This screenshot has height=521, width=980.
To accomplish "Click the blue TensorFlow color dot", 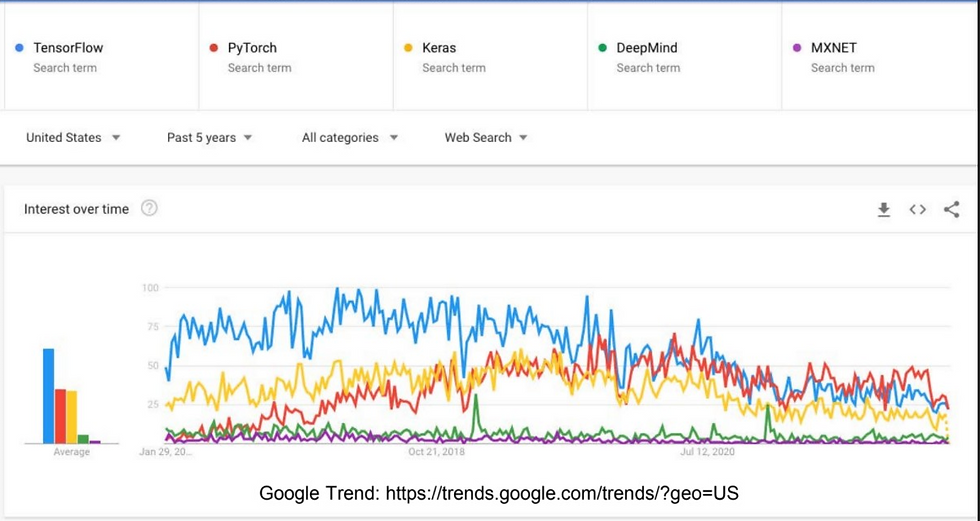I will (x=19, y=47).
